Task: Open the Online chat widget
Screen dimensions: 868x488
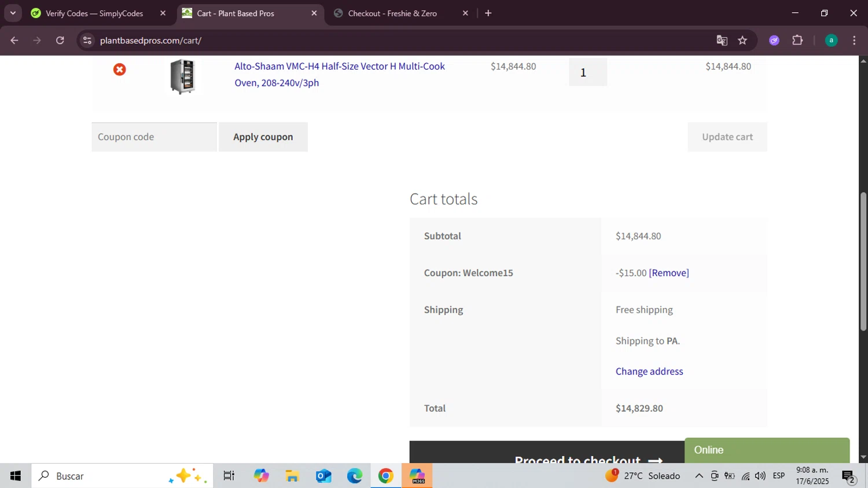Action: pyautogui.click(x=767, y=450)
